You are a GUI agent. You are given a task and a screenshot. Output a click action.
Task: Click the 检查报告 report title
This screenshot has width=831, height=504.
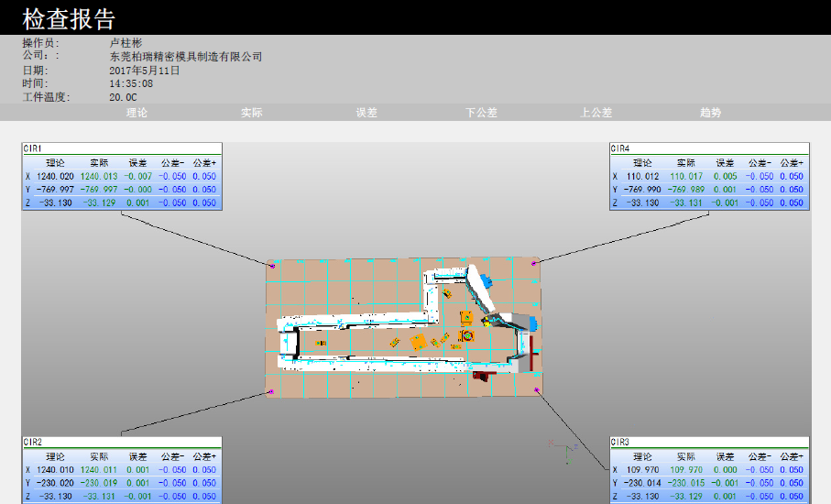[x=69, y=18]
